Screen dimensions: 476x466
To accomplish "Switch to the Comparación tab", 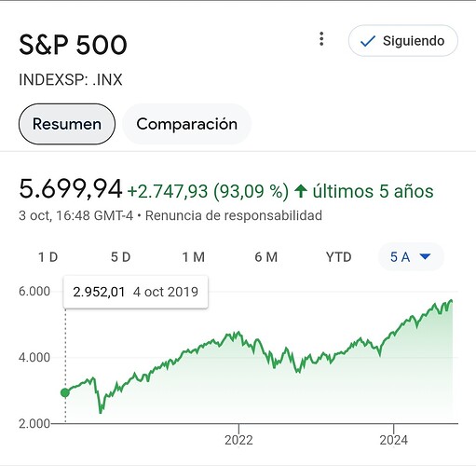I will pos(186,124).
